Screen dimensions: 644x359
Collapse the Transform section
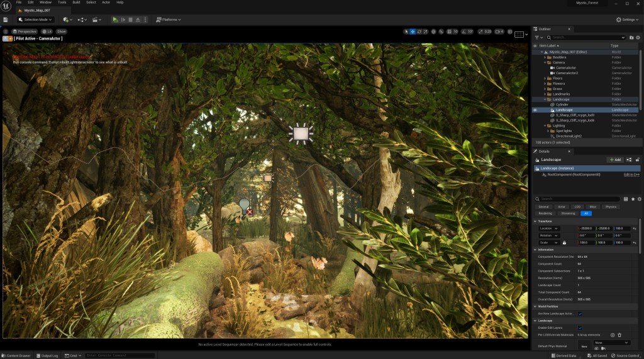click(x=535, y=221)
